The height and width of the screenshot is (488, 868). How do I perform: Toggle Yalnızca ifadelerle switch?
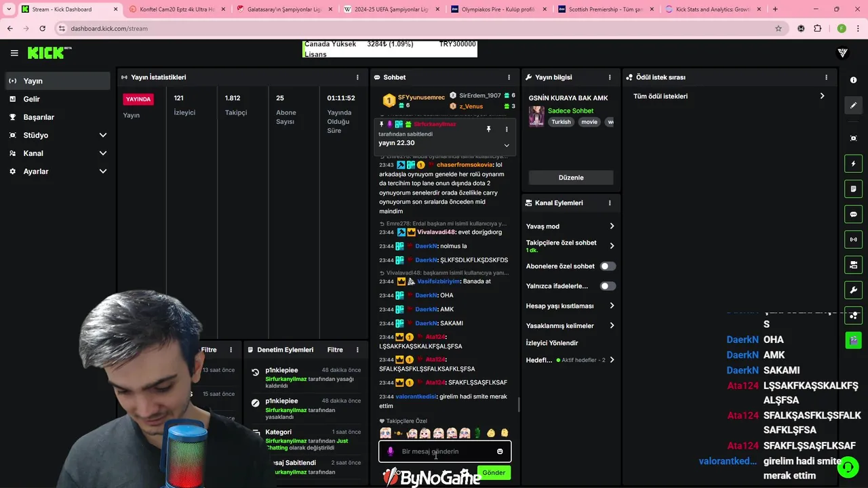pos(608,286)
